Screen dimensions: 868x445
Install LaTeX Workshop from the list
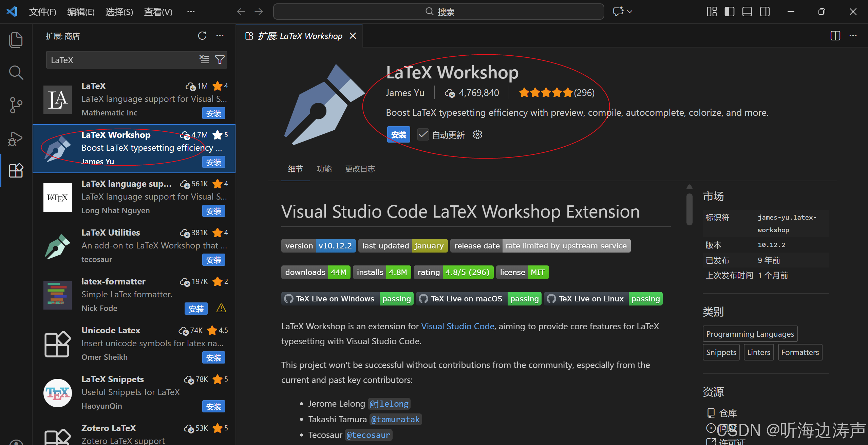pyautogui.click(x=214, y=162)
